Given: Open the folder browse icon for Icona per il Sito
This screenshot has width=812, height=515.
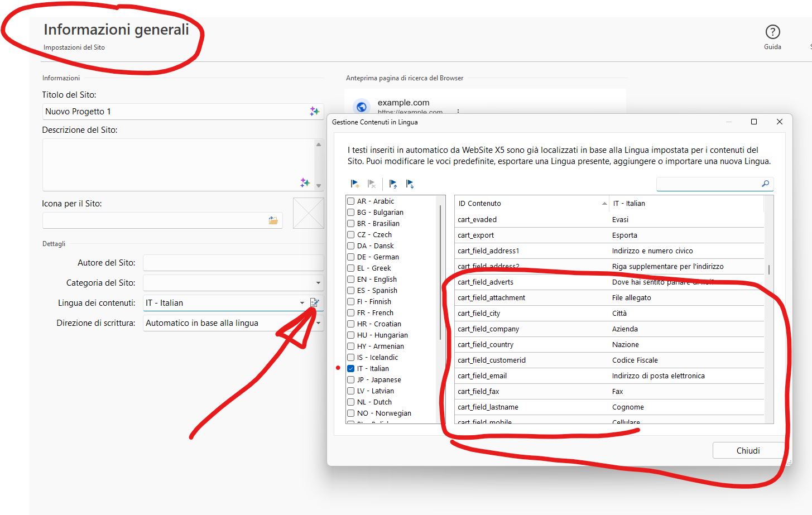Looking at the screenshot, I should point(273,220).
